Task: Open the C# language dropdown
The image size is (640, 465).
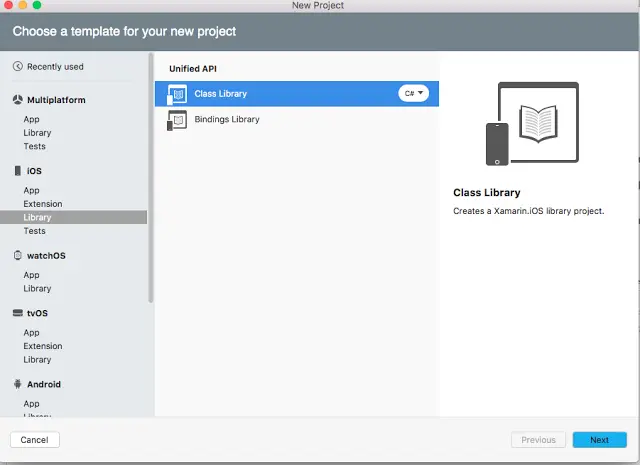Action: (x=413, y=93)
